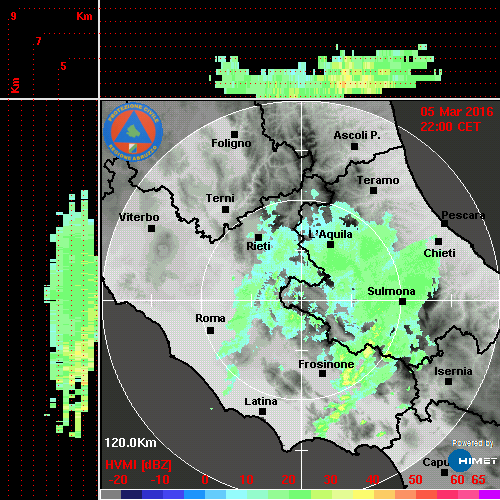Click the HIMET logo
Viewport: 500px width, 500px height.
point(472,461)
